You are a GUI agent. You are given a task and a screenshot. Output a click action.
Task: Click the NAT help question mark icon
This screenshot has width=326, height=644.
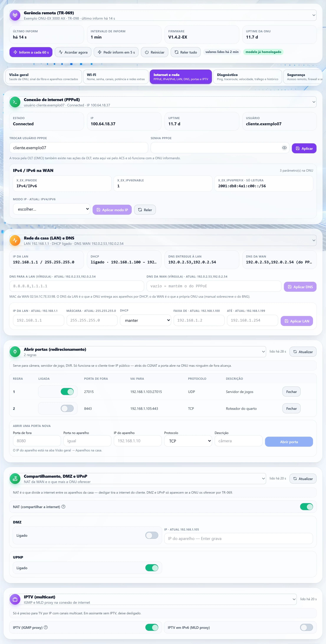point(63,506)
